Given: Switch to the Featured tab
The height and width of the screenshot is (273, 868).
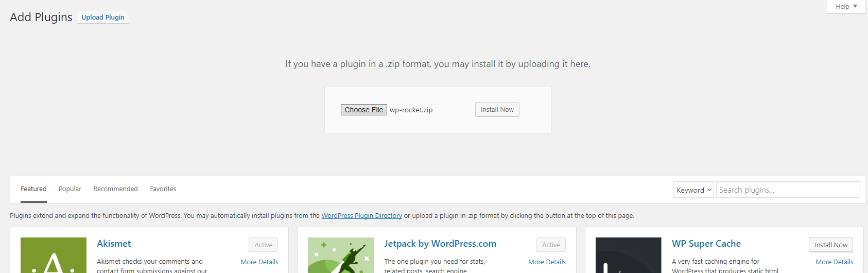Looking at the screenshot, I should 33,189.
